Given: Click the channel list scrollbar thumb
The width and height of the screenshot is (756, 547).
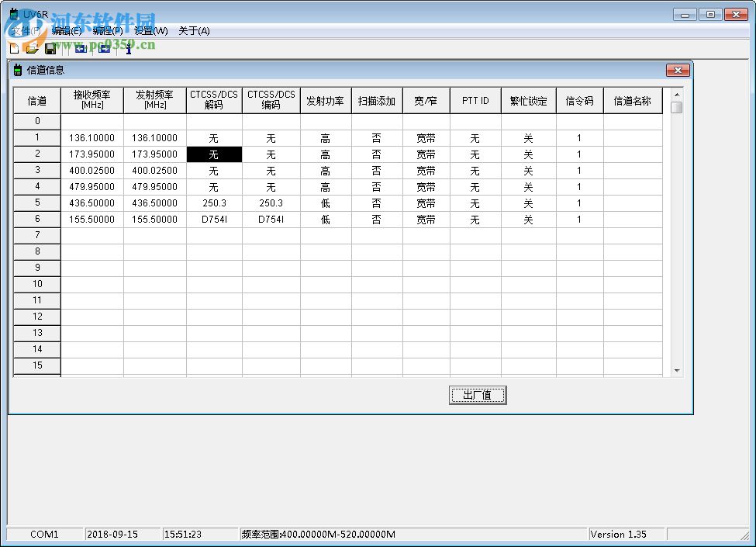Looking at the screenshot, I should [x=677, y=107].
